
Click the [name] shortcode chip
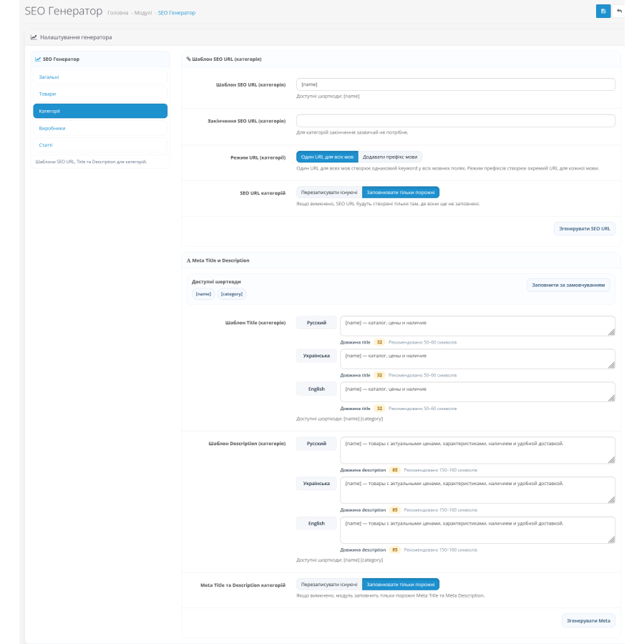(x=203, y=294)
